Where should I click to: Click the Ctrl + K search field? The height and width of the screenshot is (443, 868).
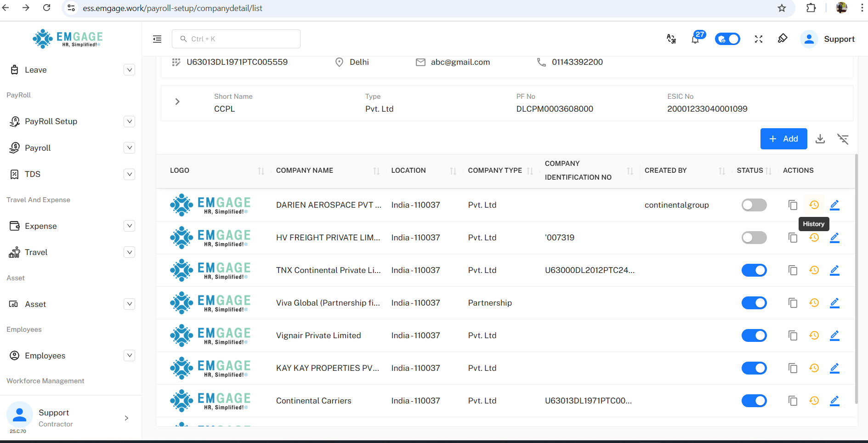pyautogui.click(x=236, y=39)
